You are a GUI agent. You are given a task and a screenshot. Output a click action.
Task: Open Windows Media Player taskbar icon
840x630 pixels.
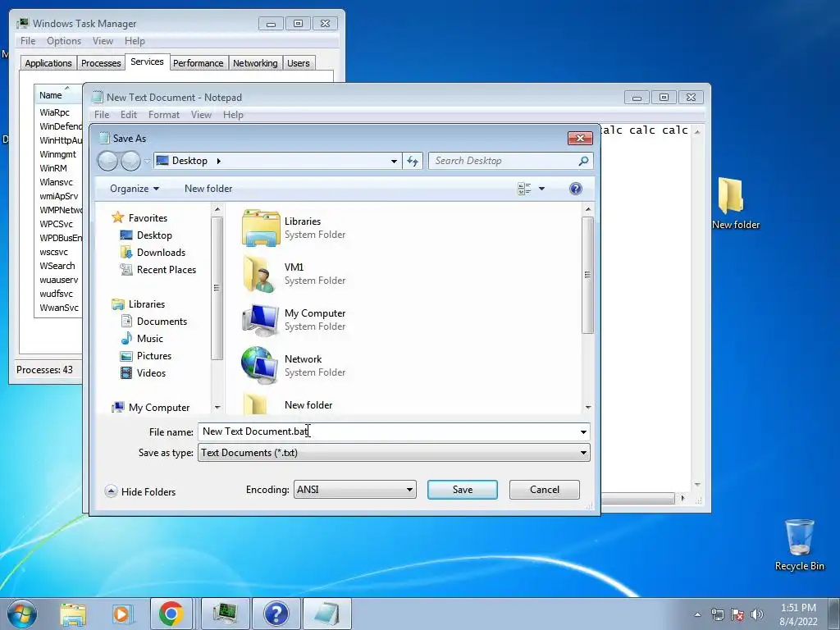pos(122,614)
